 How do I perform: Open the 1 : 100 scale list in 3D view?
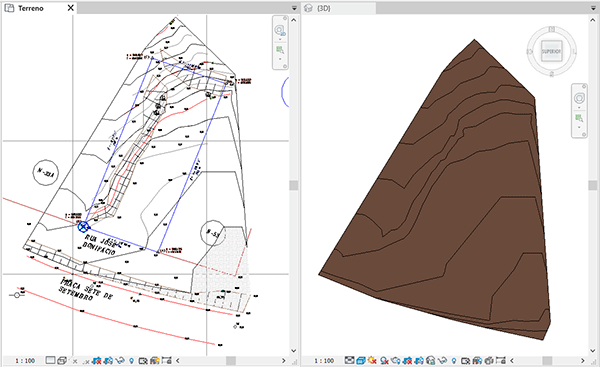coord(324,360)
